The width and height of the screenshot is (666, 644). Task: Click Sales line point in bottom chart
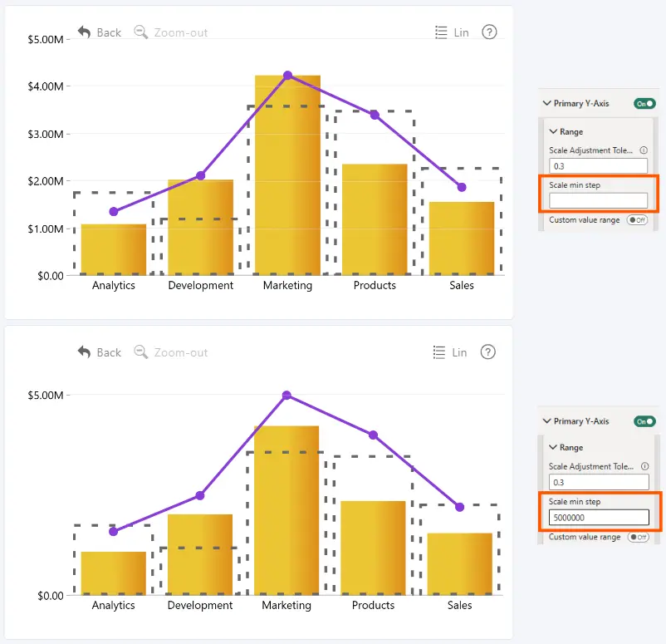[x=459, y=507]
